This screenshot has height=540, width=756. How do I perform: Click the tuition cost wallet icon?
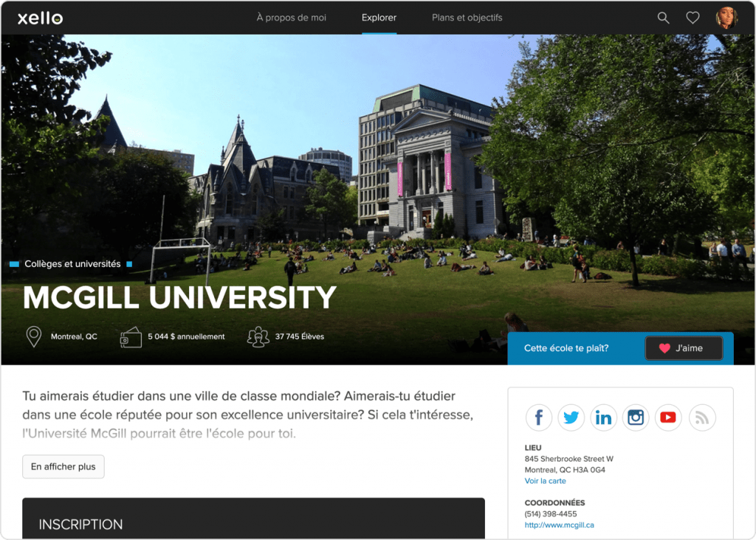point(130,336)
